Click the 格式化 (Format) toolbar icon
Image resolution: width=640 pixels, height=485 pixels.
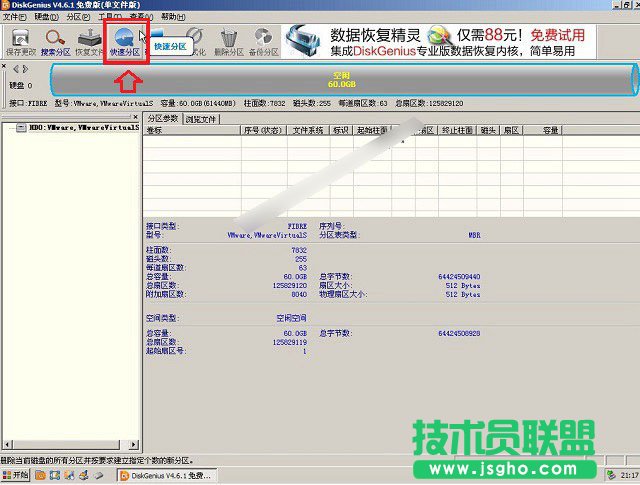(x=196, y=42)
